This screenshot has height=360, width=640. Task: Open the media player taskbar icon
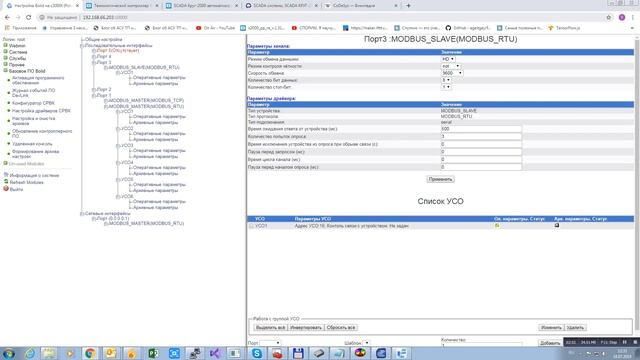(x=70, y=353)
